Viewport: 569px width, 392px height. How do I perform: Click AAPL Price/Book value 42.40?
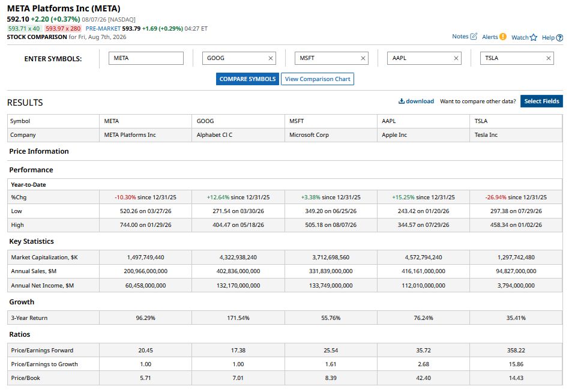coord(424,378)
